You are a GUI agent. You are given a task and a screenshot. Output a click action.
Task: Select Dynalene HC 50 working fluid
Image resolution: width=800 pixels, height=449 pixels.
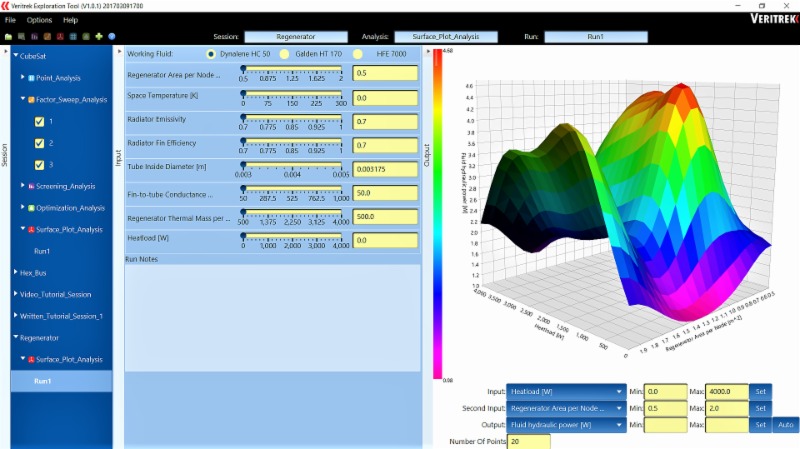coord(211,54)
